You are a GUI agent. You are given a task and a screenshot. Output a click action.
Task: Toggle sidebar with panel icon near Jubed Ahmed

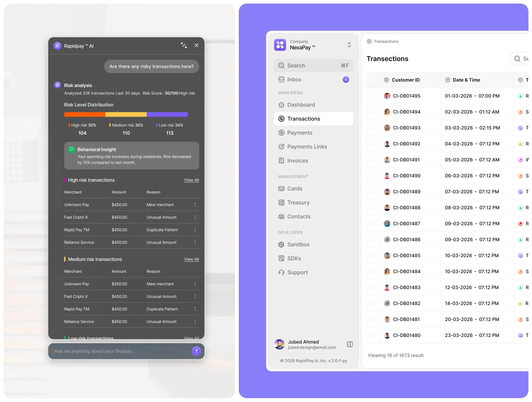point(350,344)
